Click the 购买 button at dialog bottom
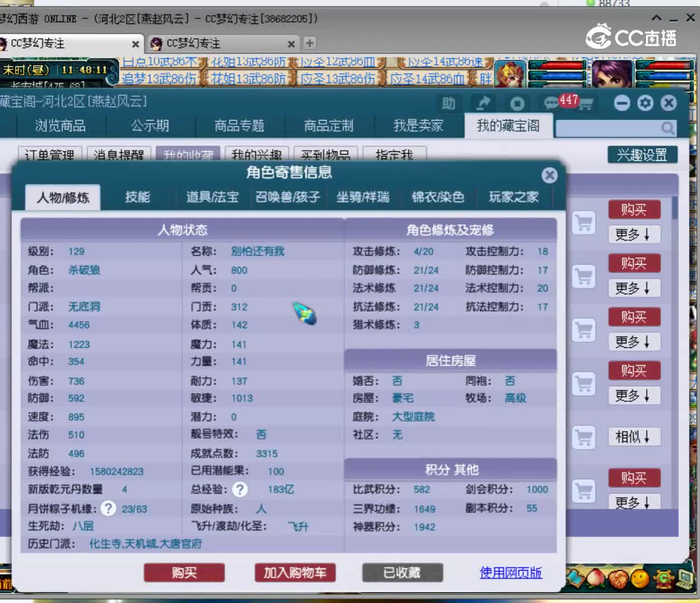Image resolution: width=700 pixels, height=603 pixels. click(x=184, y=573)
